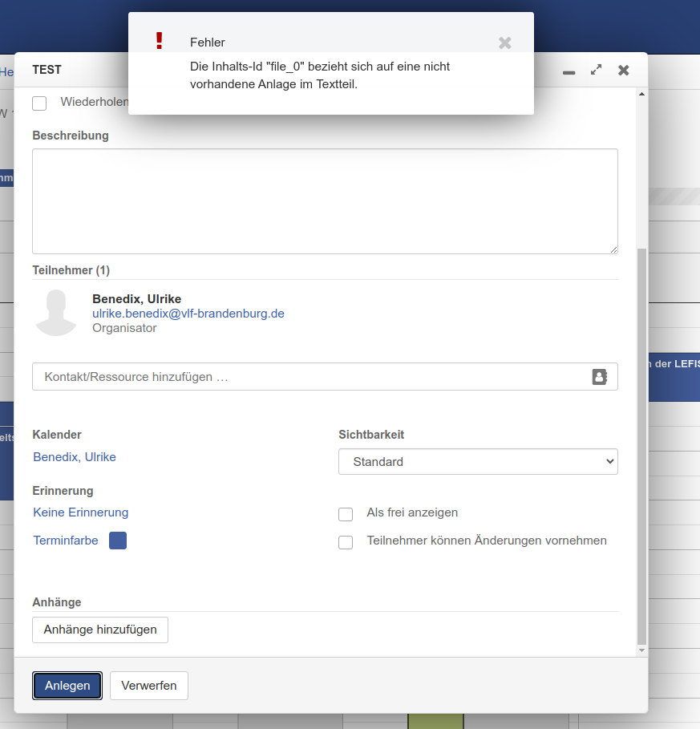Click Ulrike Benedix's avatar picture
This screenshot has width=700, height=729.
point(56,313)
